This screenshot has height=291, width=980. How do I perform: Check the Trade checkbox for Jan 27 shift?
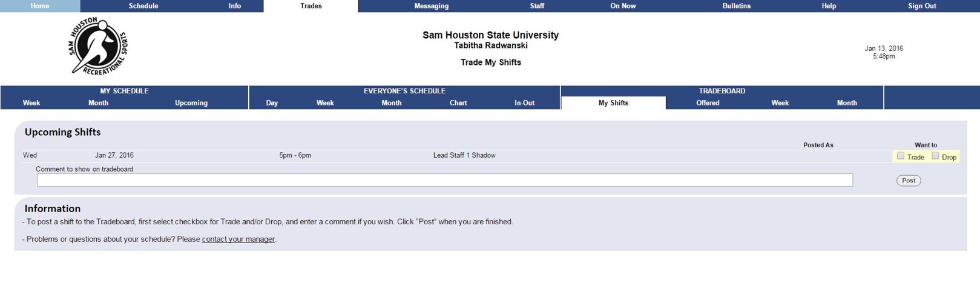click(x=901, y=156)
